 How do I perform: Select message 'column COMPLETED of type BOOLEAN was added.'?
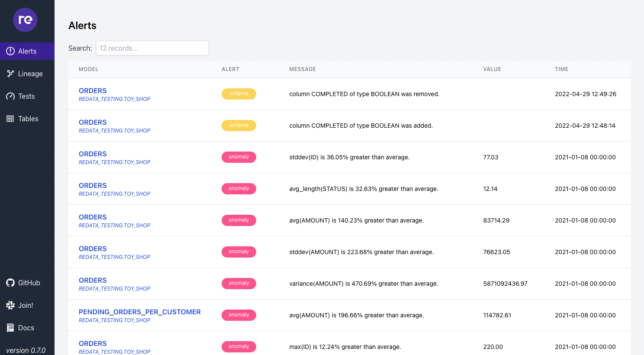coord(361,126)
